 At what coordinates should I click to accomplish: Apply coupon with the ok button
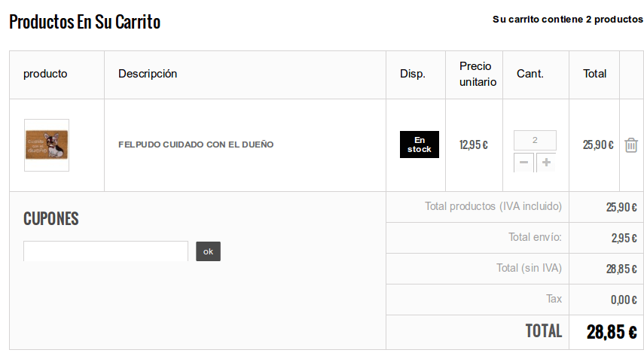click(208, 251)
